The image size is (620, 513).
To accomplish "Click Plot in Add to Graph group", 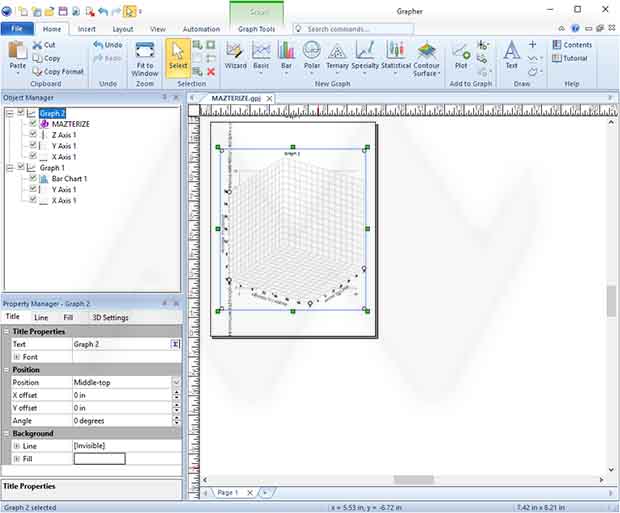I will 461,56.
